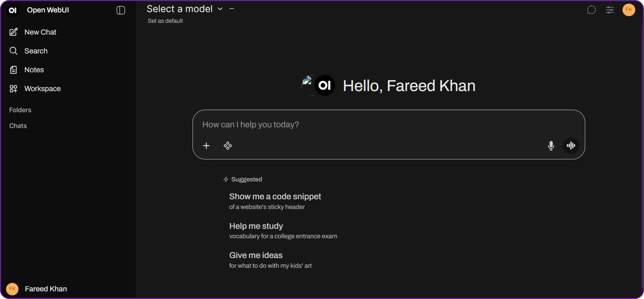Click the plus attachment icon
This screenshot has height=299, width=644.
point(206,146)
